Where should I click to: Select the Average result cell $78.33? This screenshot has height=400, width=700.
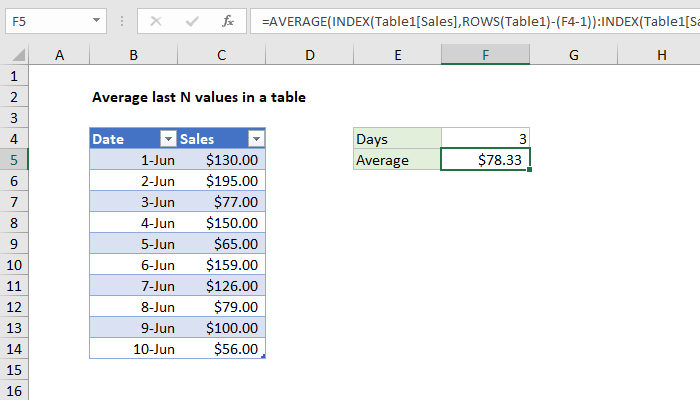coord(485,160)
